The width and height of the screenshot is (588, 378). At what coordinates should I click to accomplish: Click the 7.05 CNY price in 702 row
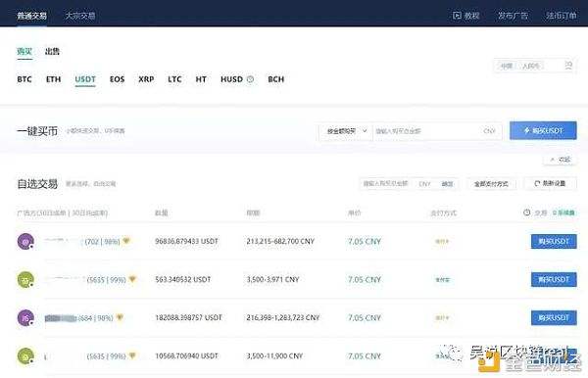tap(365, 242)
